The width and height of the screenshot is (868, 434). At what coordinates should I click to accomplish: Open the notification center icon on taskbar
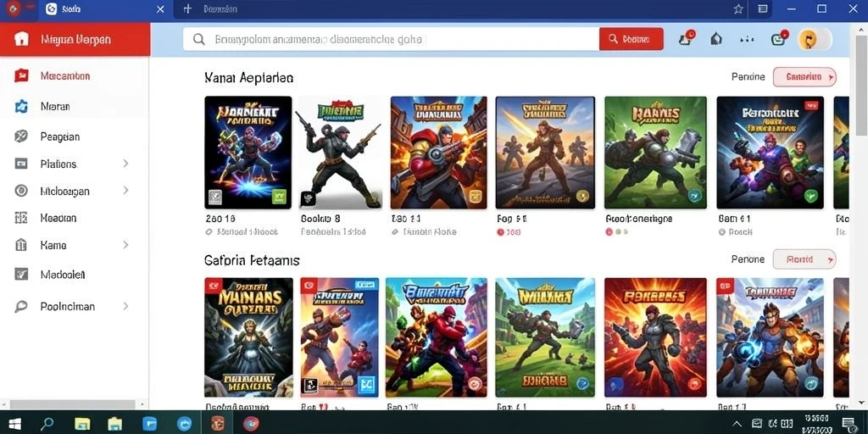coord(848,424)
